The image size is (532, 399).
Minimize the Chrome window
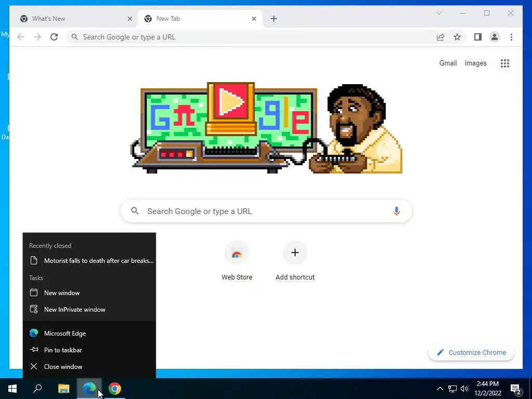click(463, 13)
